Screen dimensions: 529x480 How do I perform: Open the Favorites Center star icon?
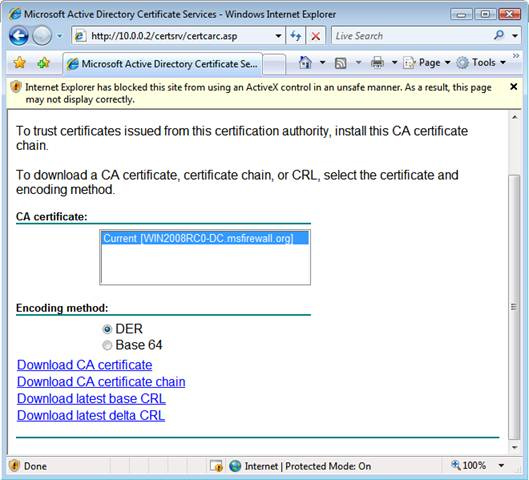coord(20,63)
